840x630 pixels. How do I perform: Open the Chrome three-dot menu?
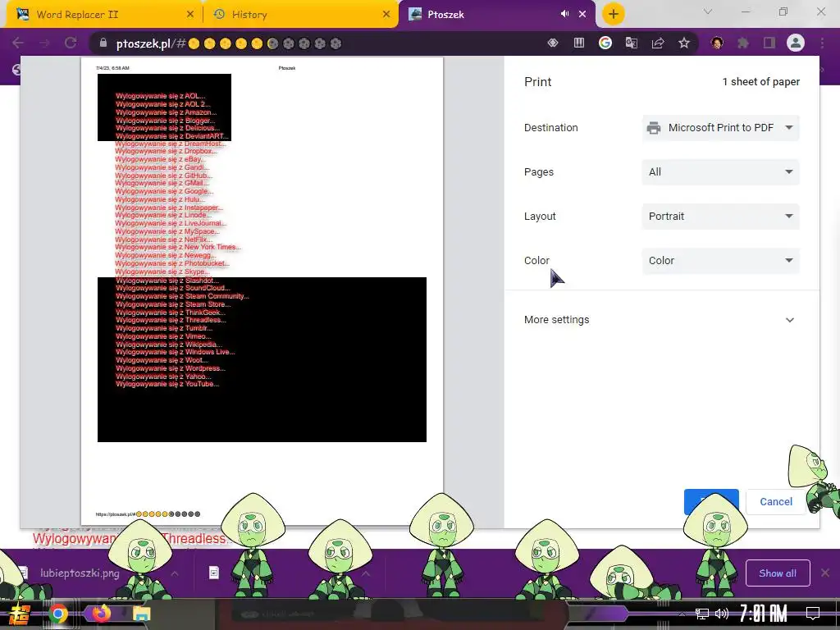click(822, 43)
